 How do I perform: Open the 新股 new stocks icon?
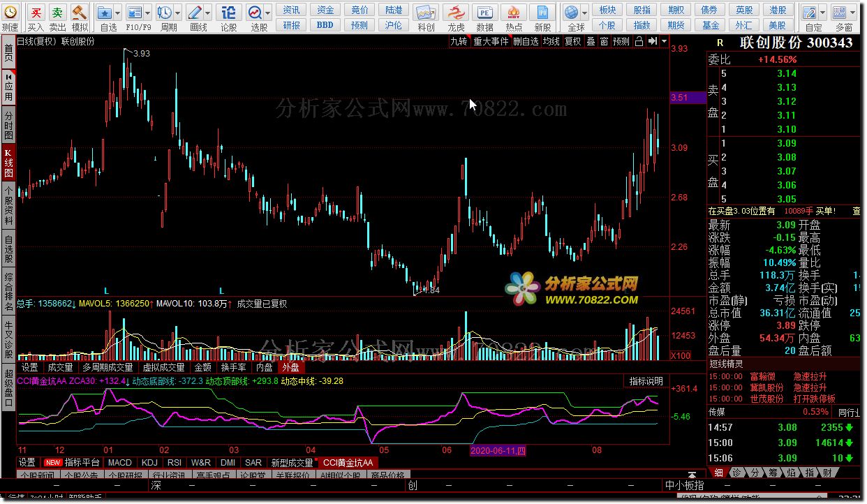[542, 13]
